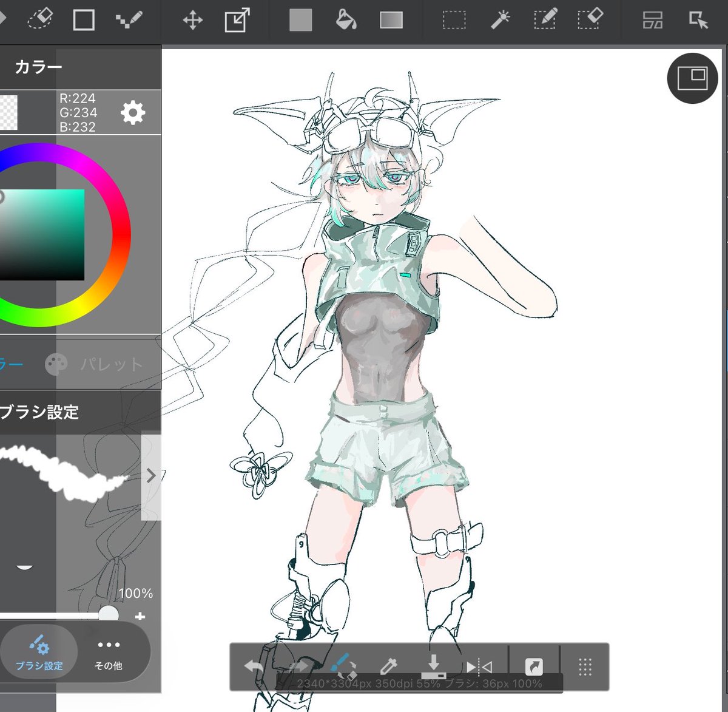Undo the last stroke

pyautogui.click(x=254, y=666)
